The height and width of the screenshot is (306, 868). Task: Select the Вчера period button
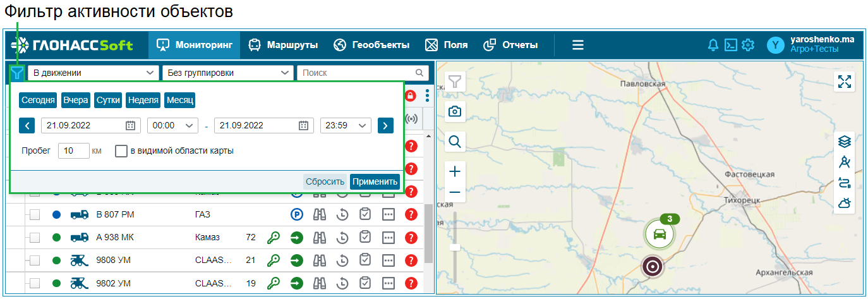tap(76, 101)
